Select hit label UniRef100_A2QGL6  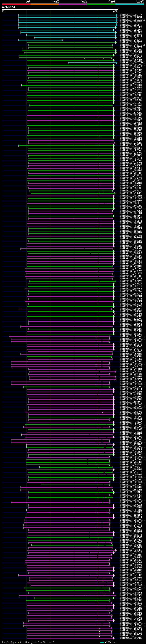point(131,550)
